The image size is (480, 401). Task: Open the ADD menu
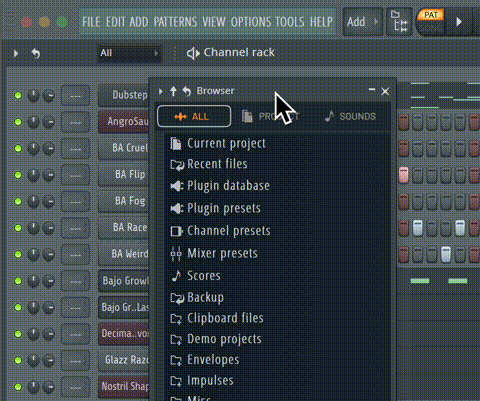[x=139, y=22]
